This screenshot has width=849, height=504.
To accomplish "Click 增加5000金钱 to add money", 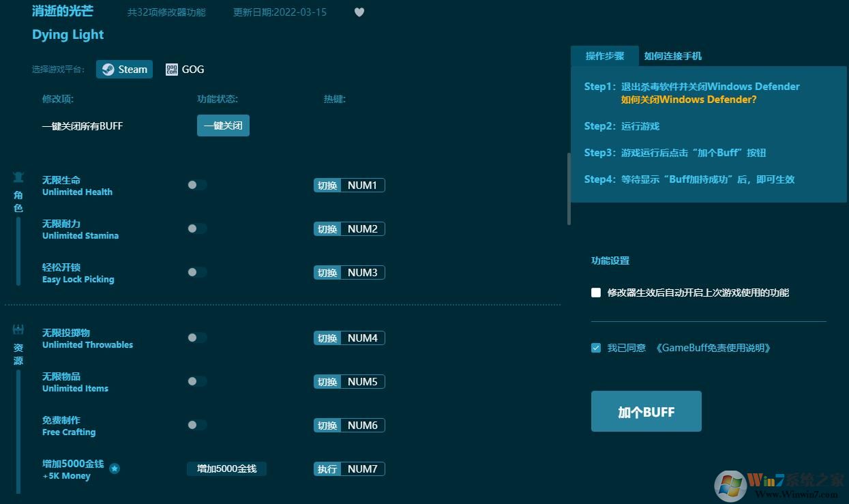I will 226,469.
